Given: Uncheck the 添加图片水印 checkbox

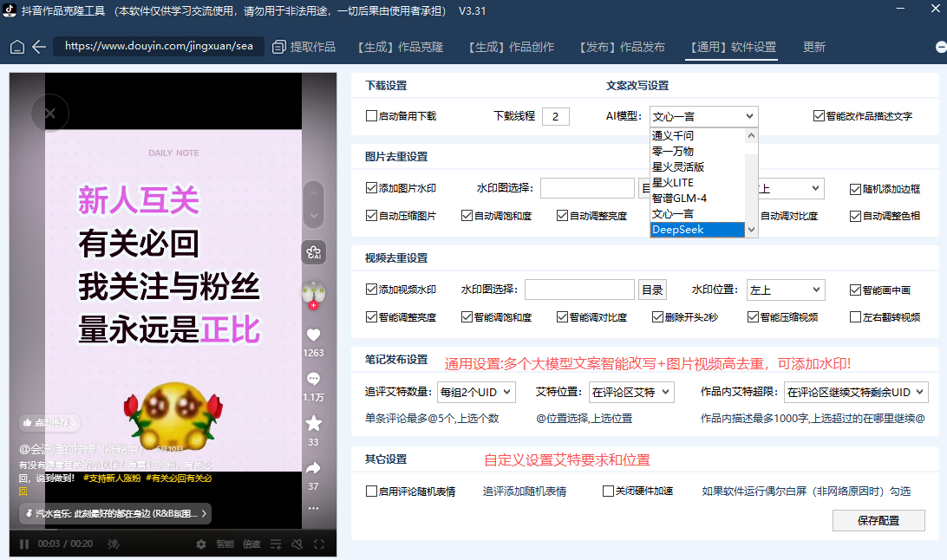Looking at the screenshot, I should click(371, 188).
